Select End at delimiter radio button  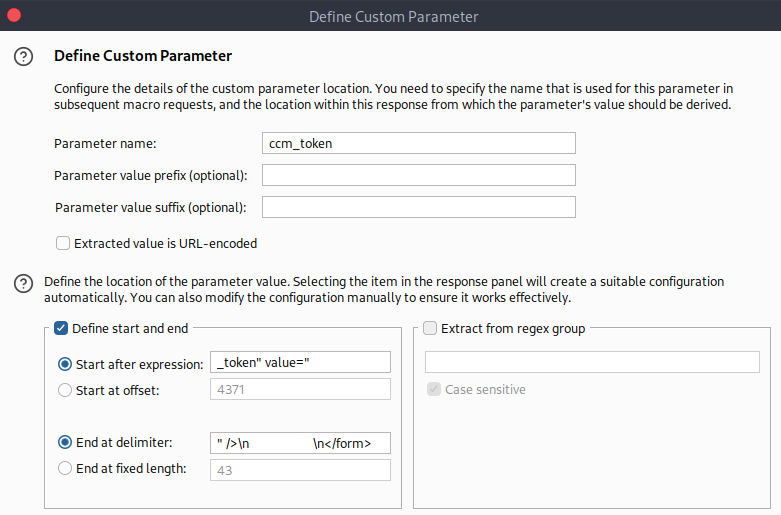65,442
